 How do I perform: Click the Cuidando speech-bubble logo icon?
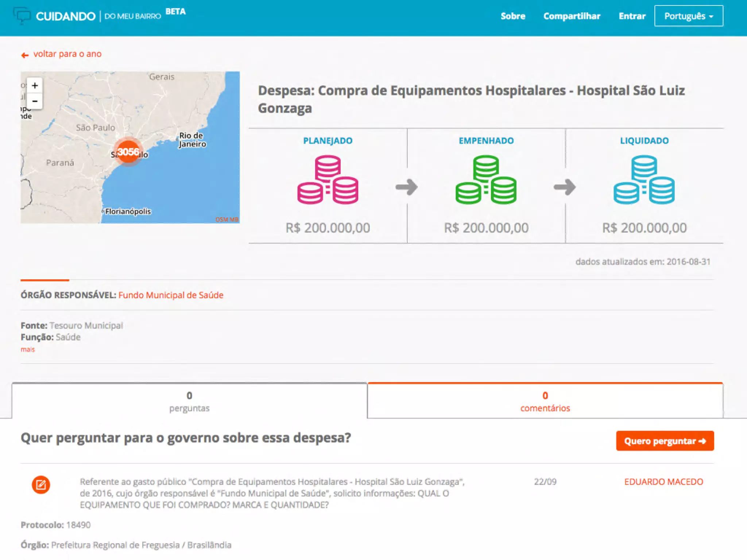[22, 16]
